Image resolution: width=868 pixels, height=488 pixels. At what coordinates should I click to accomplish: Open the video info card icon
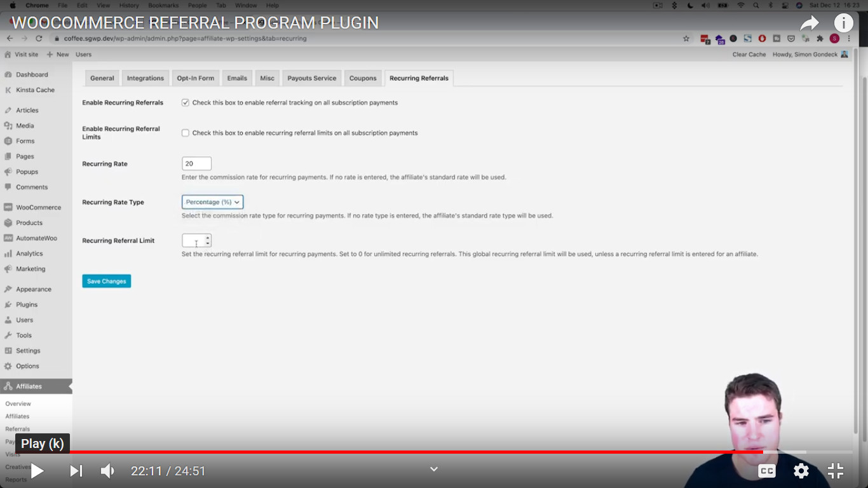click(x=844, y=24)
